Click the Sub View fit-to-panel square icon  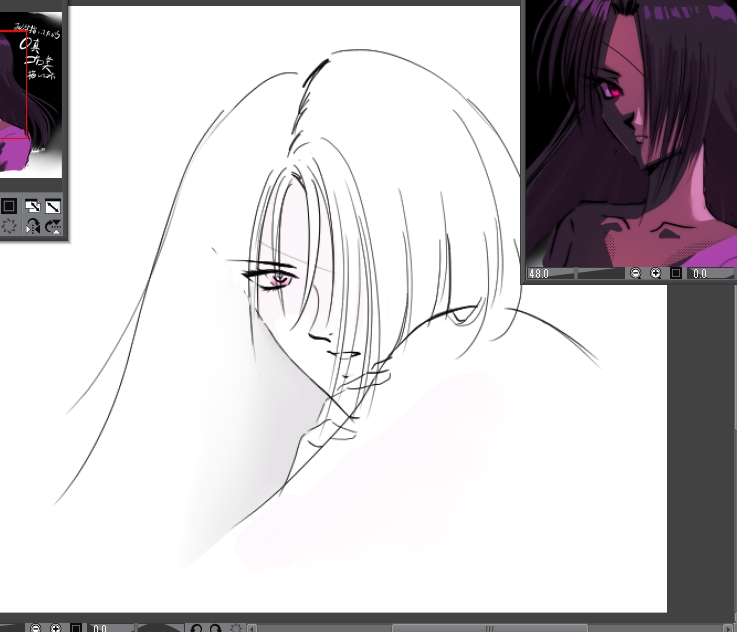click(676, 273)
